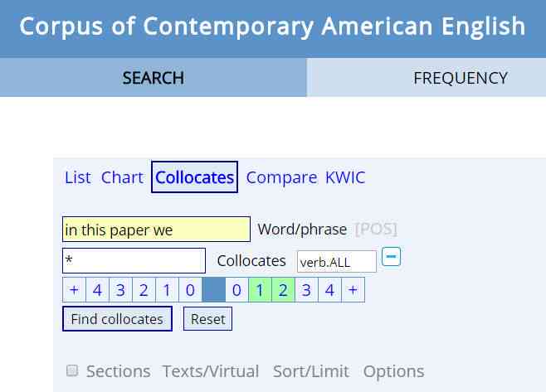Toggle the Sections checkbox
Image resolution: width=546 pixels, height=392 pixels.
pos(72,370)
